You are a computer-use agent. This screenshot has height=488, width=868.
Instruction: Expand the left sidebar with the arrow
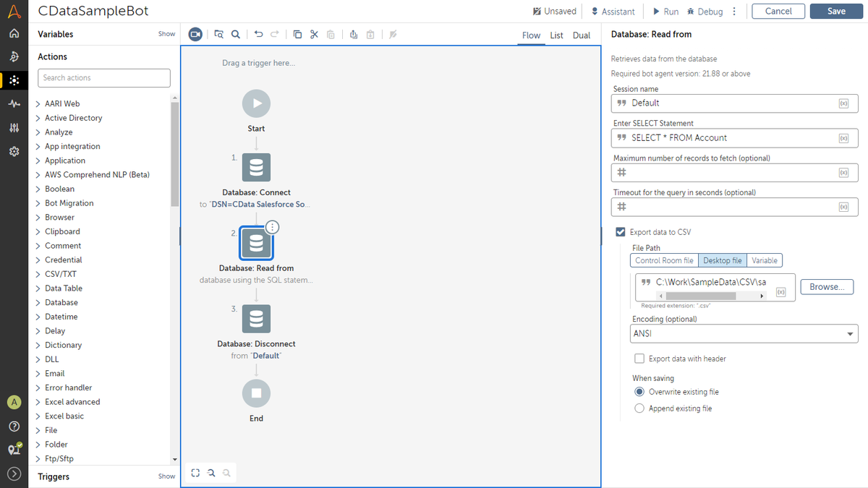click(x=14, y=474)
